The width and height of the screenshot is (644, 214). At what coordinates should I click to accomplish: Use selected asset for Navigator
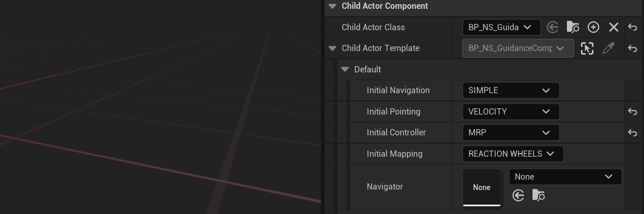pos(518,195)
